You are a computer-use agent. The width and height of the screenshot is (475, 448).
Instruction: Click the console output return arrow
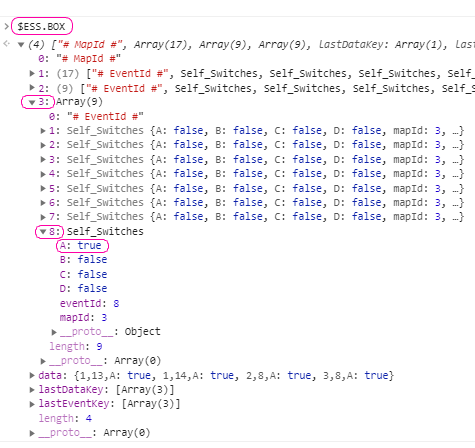(x=6, y=44)
